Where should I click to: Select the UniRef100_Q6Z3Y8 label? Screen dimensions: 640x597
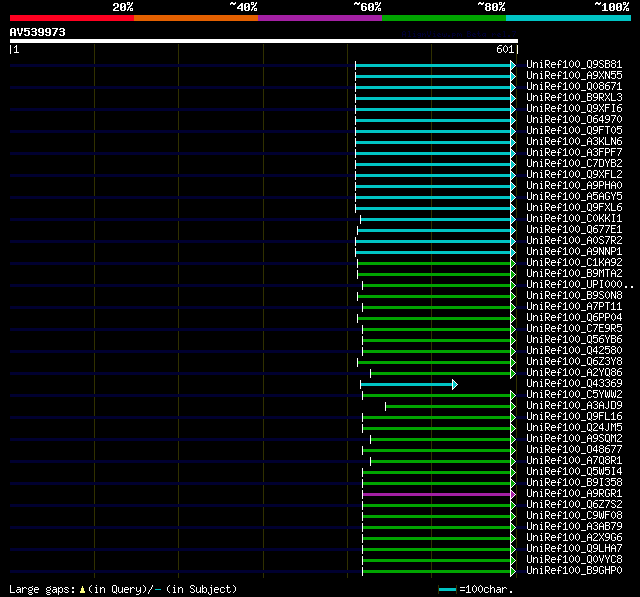(574, 362)
